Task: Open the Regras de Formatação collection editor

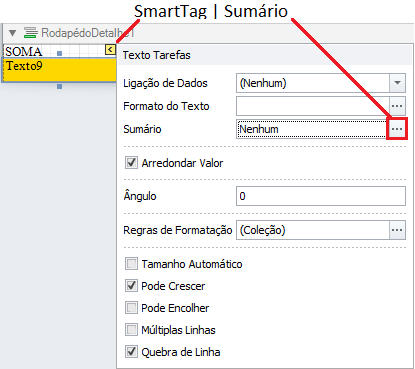Action: (397, 230)
